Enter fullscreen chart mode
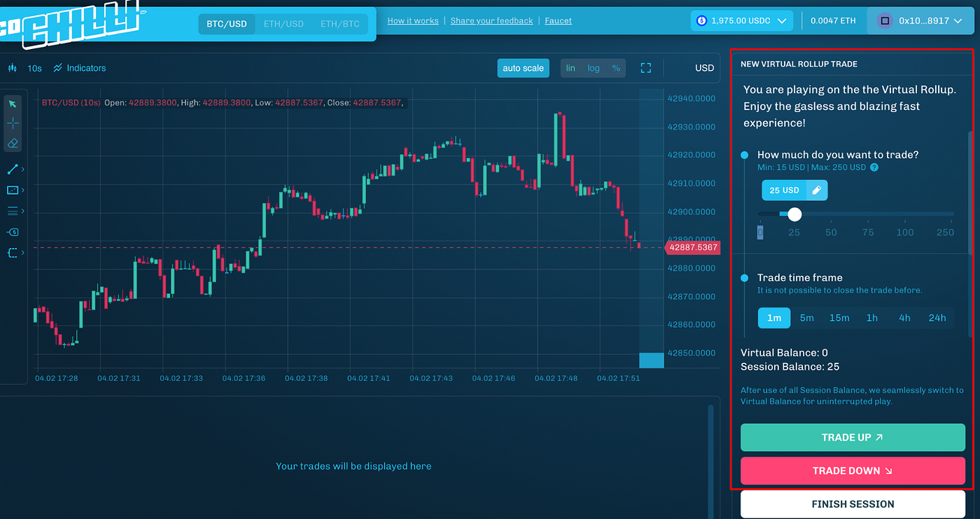980x519 pixels. click(645, 68)
